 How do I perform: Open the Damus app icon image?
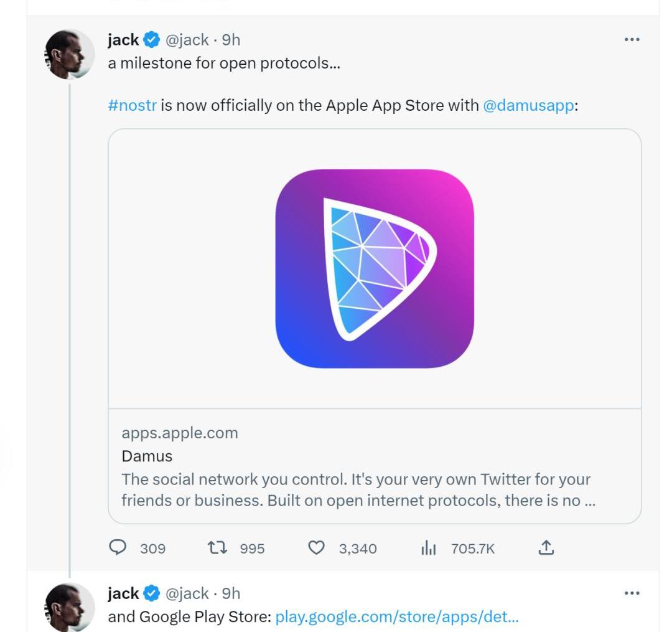pos(375,268)
